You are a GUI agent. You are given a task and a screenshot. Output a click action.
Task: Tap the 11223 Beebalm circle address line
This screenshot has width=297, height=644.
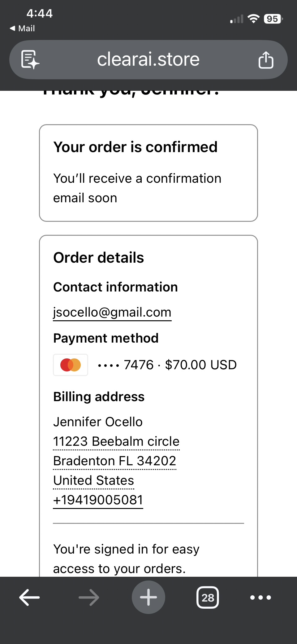(x=116, y=441)
